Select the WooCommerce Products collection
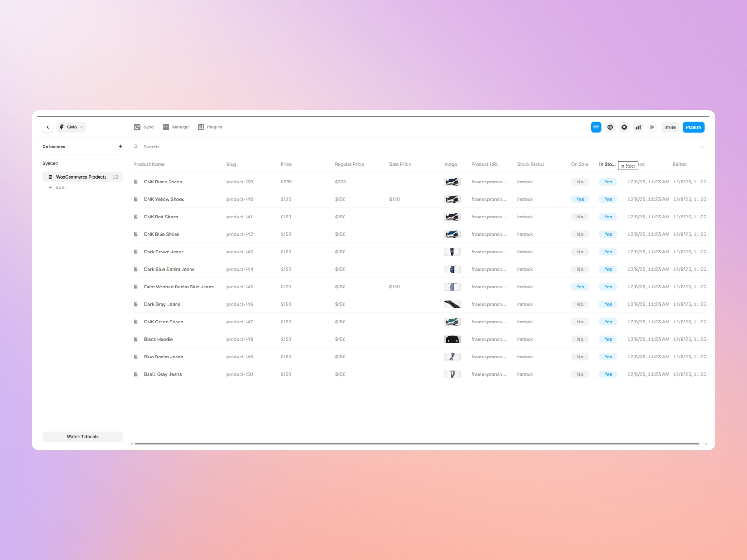Image resolution: width=747 pixels, height=560 pixels. click(82, 177)
